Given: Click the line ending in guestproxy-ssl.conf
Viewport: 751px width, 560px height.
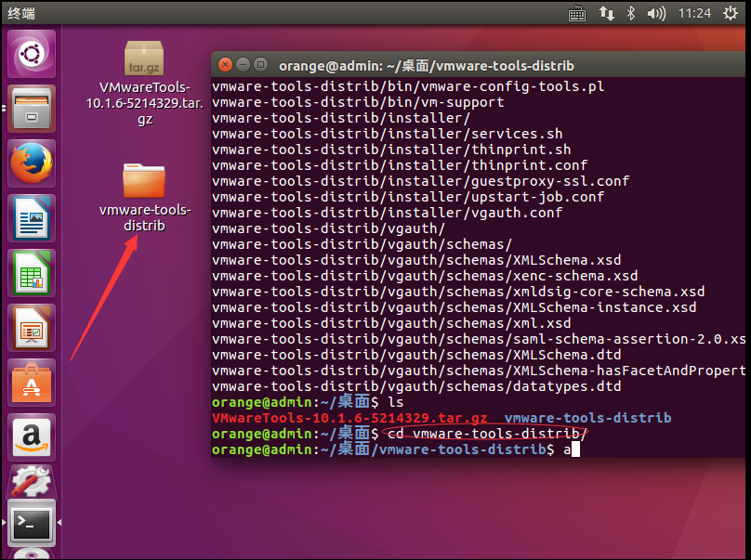Looking at the screenshot, I should [x=420, y=181].
